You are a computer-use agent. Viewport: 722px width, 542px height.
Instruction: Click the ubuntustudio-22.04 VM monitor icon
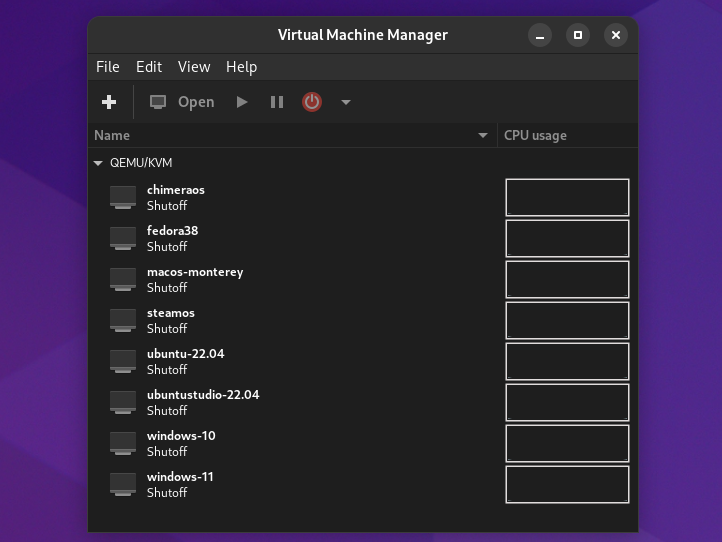(x=123, y=402)
